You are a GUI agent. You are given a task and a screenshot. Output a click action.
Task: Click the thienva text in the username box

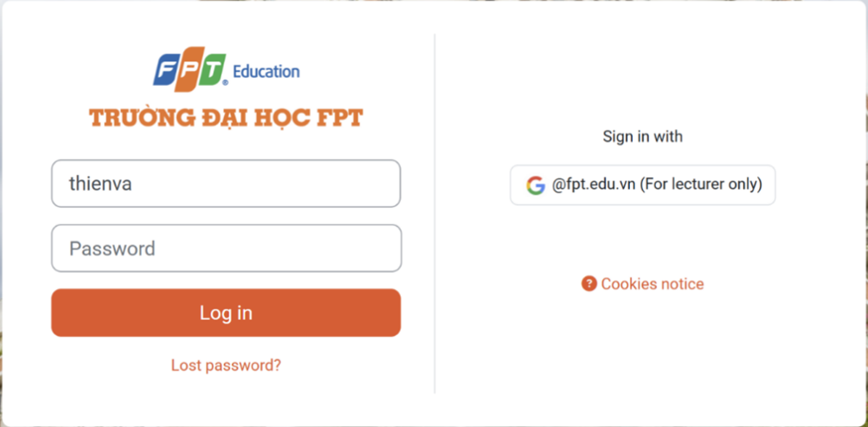(100, 184)
